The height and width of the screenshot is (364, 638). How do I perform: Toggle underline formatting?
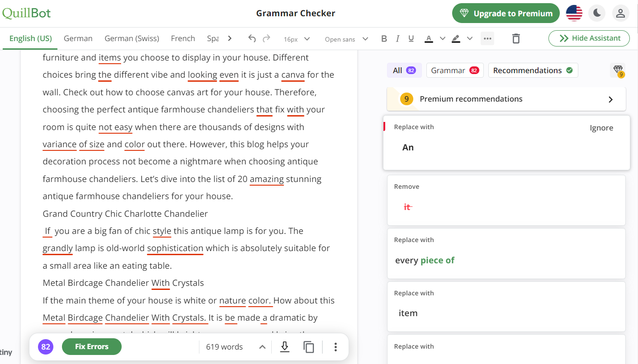pyautogui.click(x=411, y=39)
